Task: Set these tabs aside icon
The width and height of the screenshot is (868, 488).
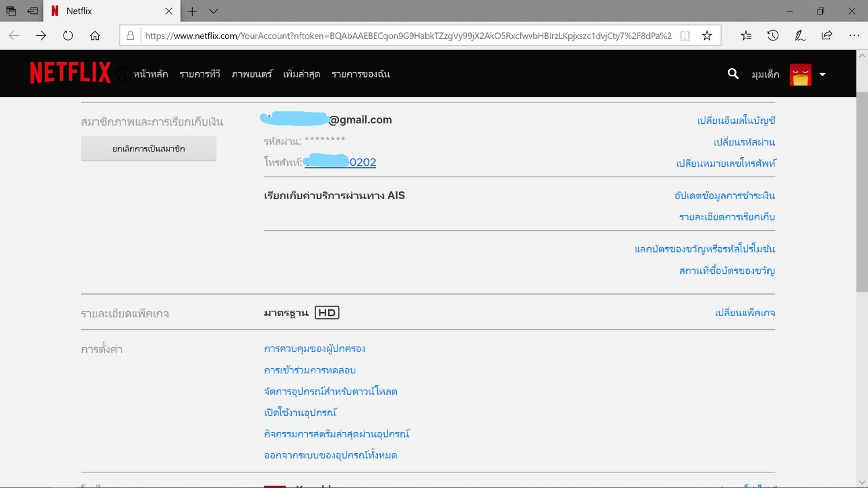Action: 32,11
